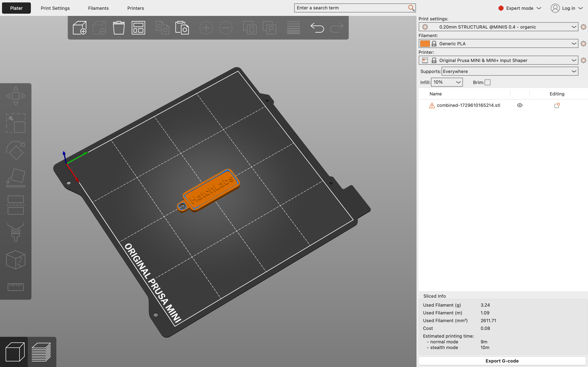This screenshot has width=588, height=367.
Task: Click the Arrange objects icon
Action: (x=138, y=28)
